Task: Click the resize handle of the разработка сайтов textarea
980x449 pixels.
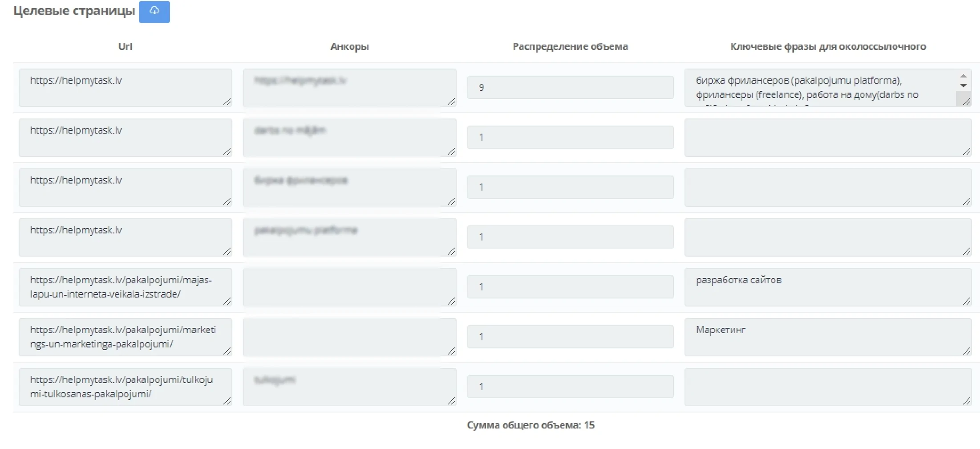Action: (x=966, y=302)
